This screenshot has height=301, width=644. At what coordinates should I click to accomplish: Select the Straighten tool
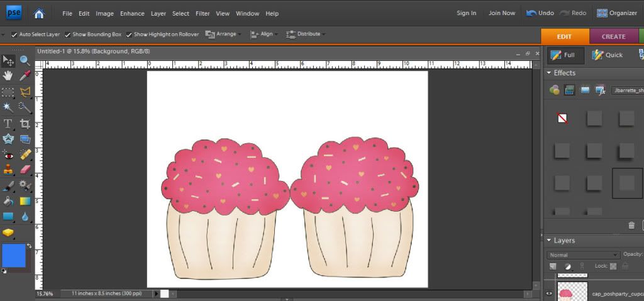[x=25, y=140]
